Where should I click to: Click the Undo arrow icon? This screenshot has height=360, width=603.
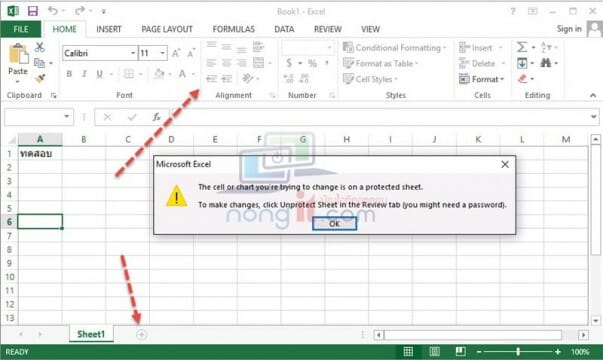(52, 11)
